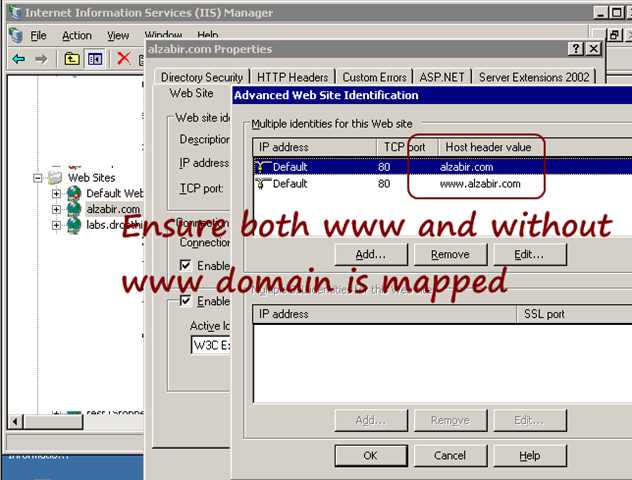The image size is (632, 480).
Task: Open the File menu
Action: [x=38, y=36]
